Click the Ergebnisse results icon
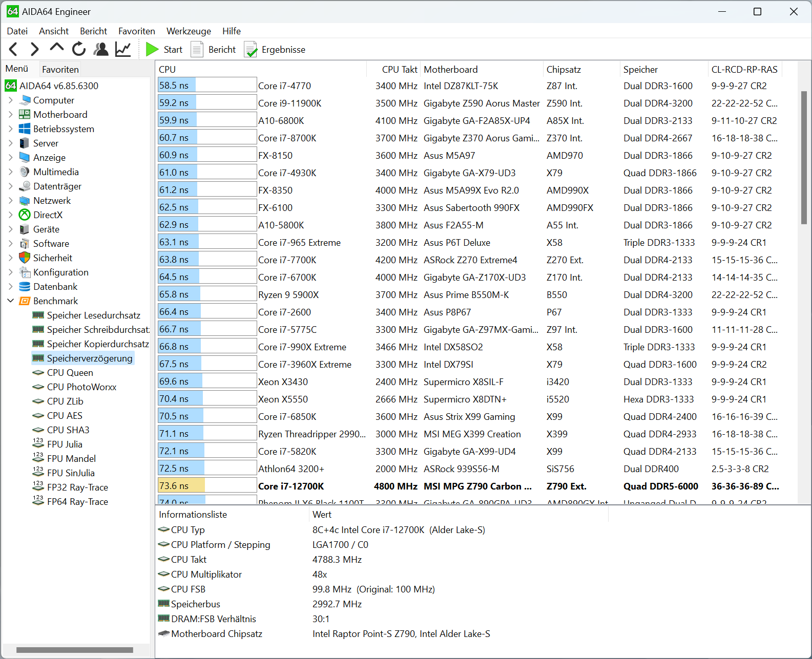This screenshot has width=812, height=659. [251, 50]
